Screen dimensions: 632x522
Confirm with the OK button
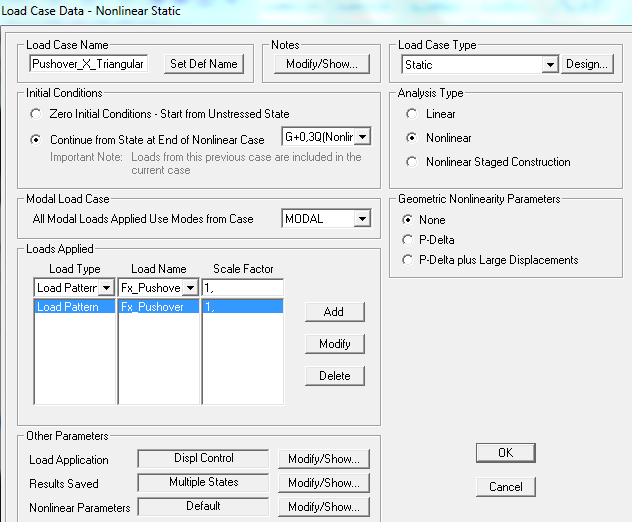[506, 453]
